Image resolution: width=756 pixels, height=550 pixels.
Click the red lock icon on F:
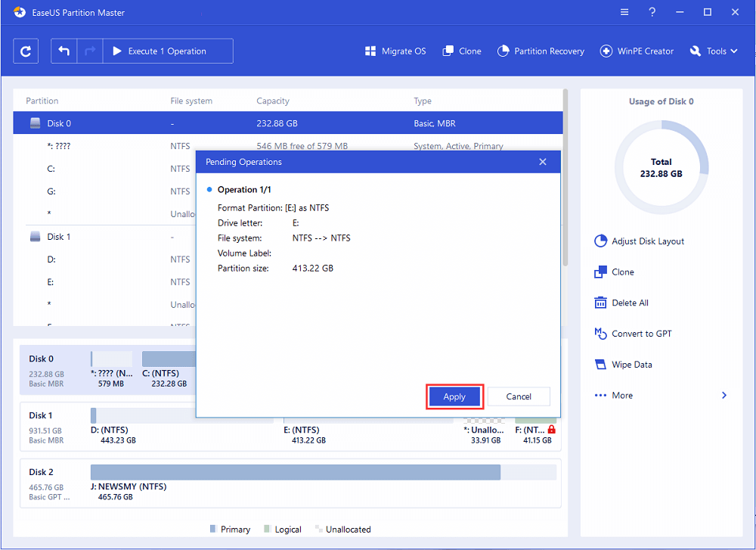[x=552, y=430]
